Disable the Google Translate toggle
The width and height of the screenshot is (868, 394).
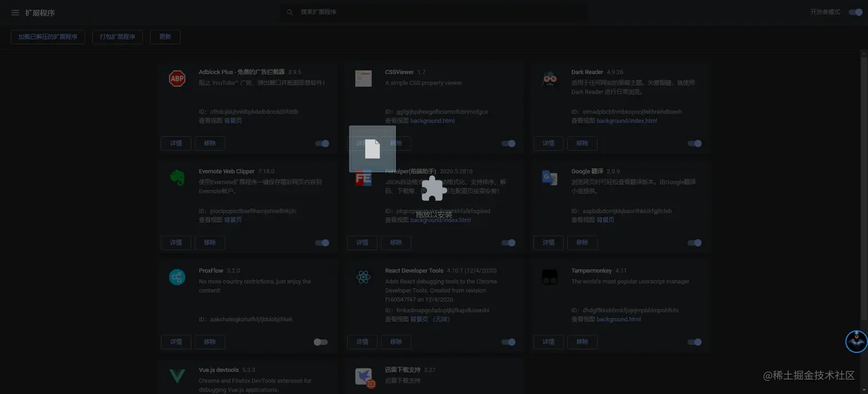tap(695, 243)
